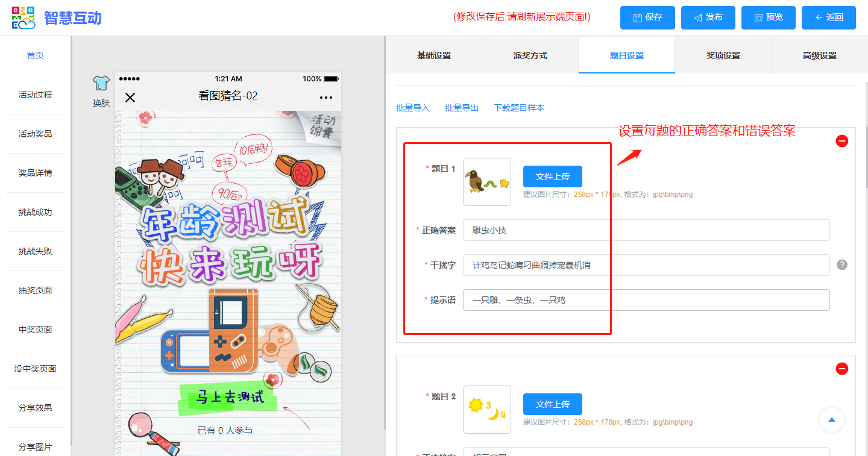The height and width of the screenshot is (456, 868).
Task: Click the red remove icon for question 2
Action: 842,369
